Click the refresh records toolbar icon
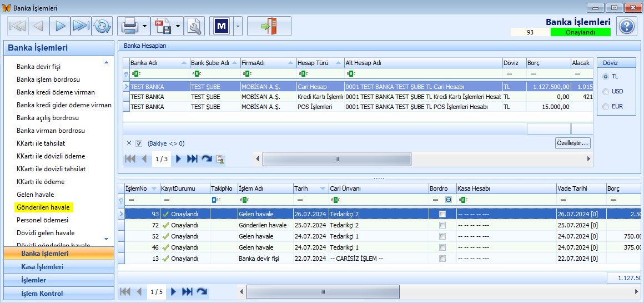Screen dimensions: 644x303 [x=102, y=27]
